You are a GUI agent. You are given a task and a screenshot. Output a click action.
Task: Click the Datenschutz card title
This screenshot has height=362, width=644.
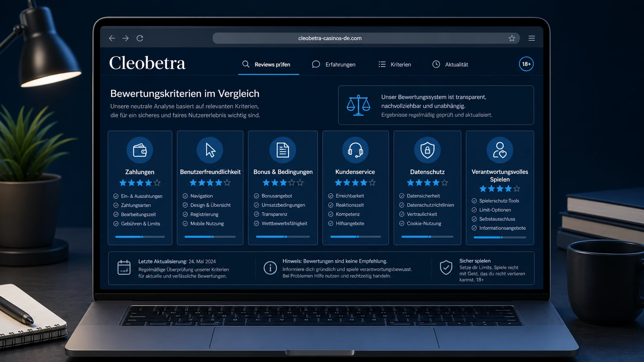(x=428, y=172)
